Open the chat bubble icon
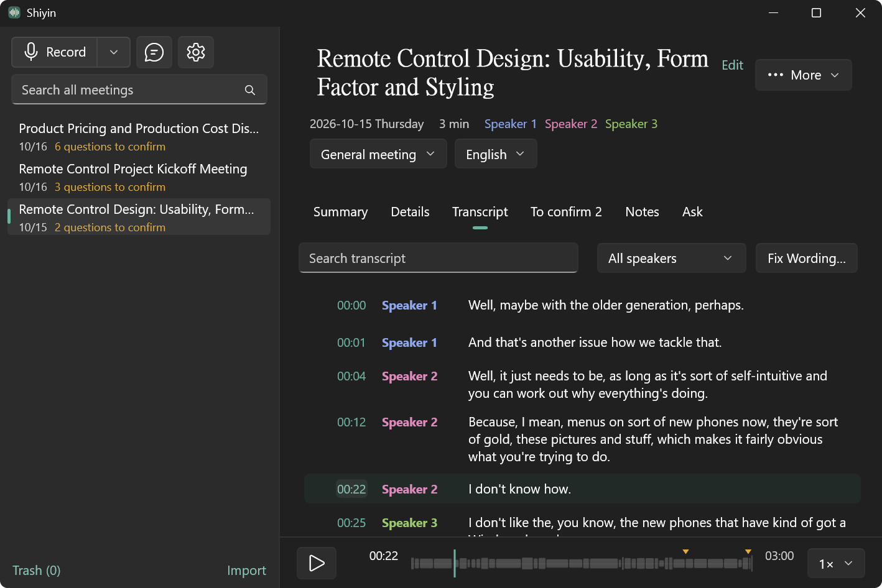The height and width of the screenshot is (588, 882). click(154, 52)
